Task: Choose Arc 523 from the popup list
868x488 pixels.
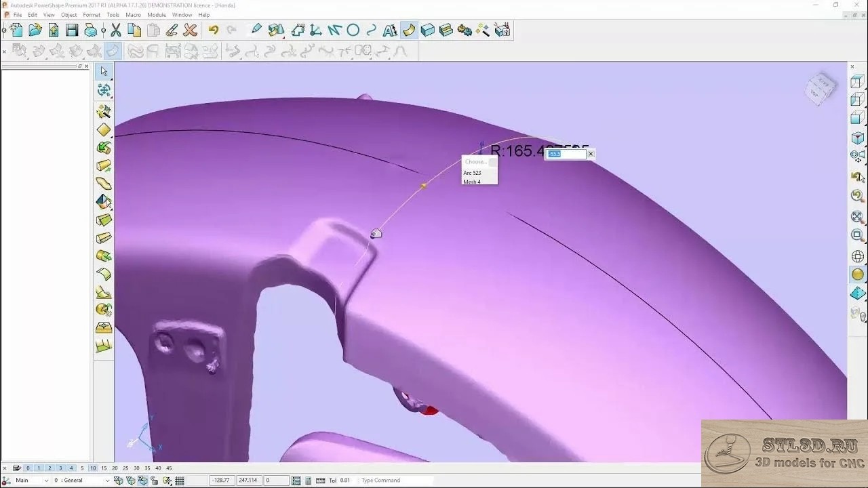Action: [x=473, y=173]
